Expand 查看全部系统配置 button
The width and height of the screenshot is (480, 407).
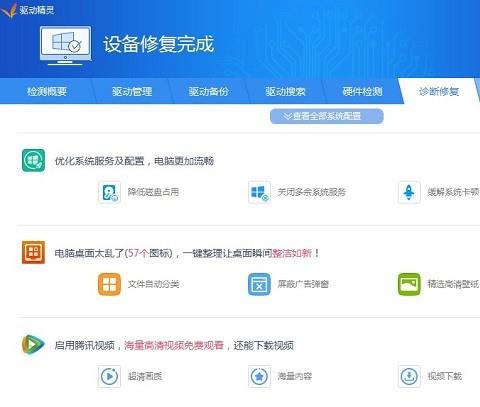(327, 116)
